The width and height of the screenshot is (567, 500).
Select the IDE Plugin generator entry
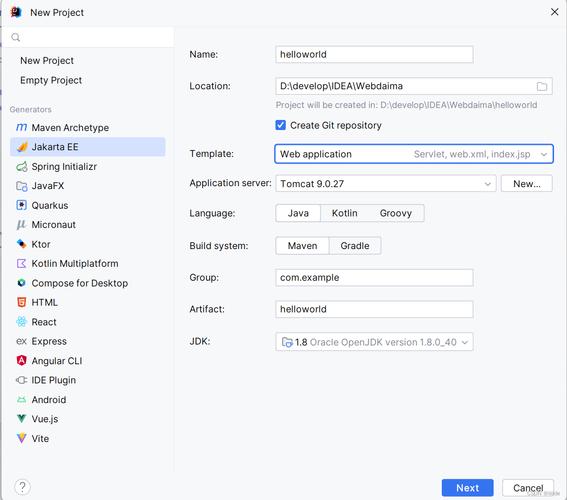coord(88,380)
